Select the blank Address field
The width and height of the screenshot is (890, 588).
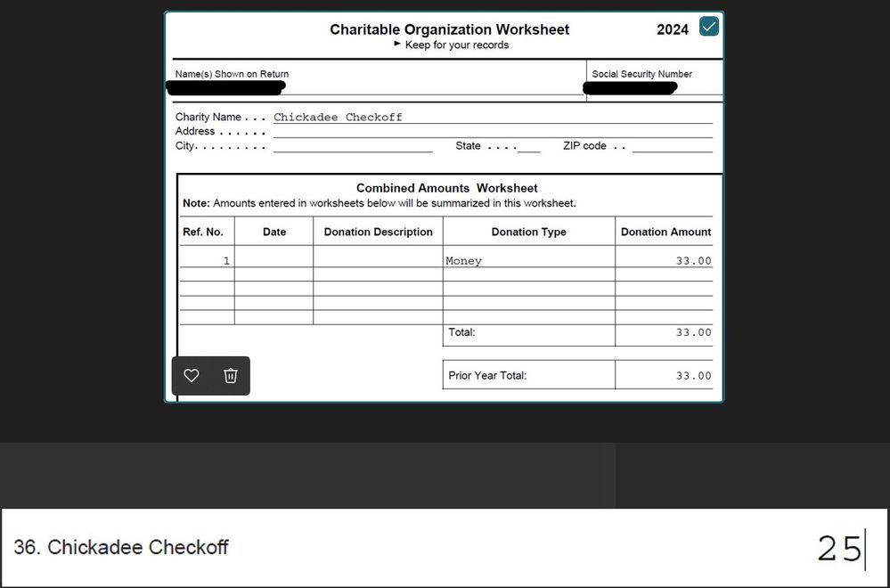[492, 132]
